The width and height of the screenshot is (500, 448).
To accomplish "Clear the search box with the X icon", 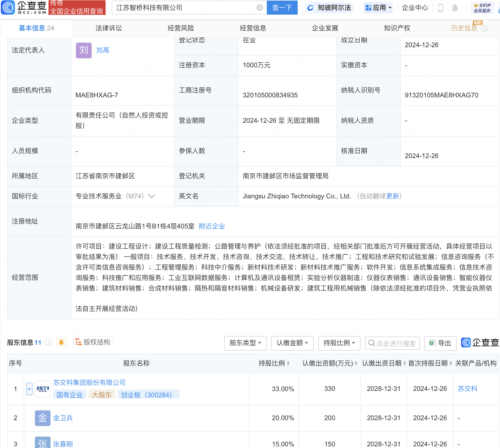I will (259, 8).
